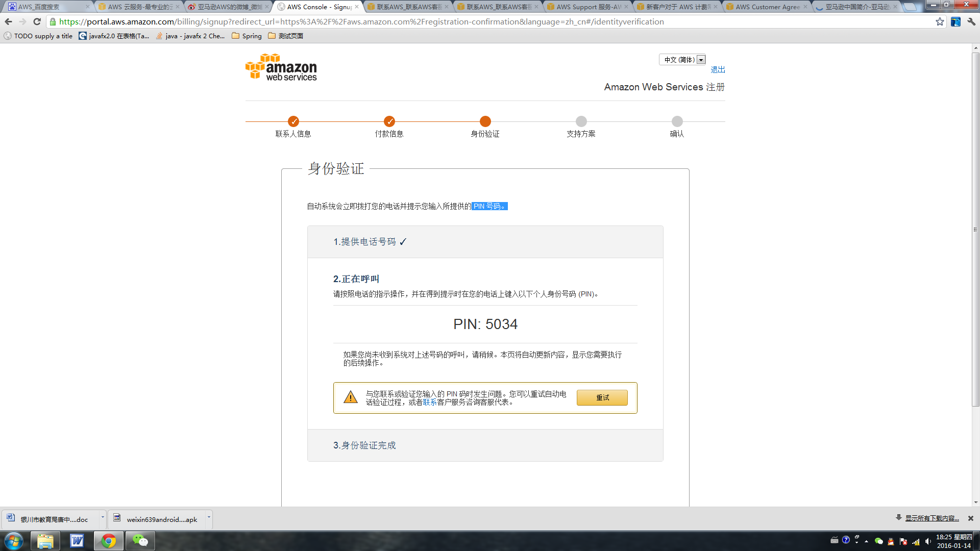Click the warning triangle icon in alert box
The image size is (980, 551).
pyautogui.click(x=351, y=397)
